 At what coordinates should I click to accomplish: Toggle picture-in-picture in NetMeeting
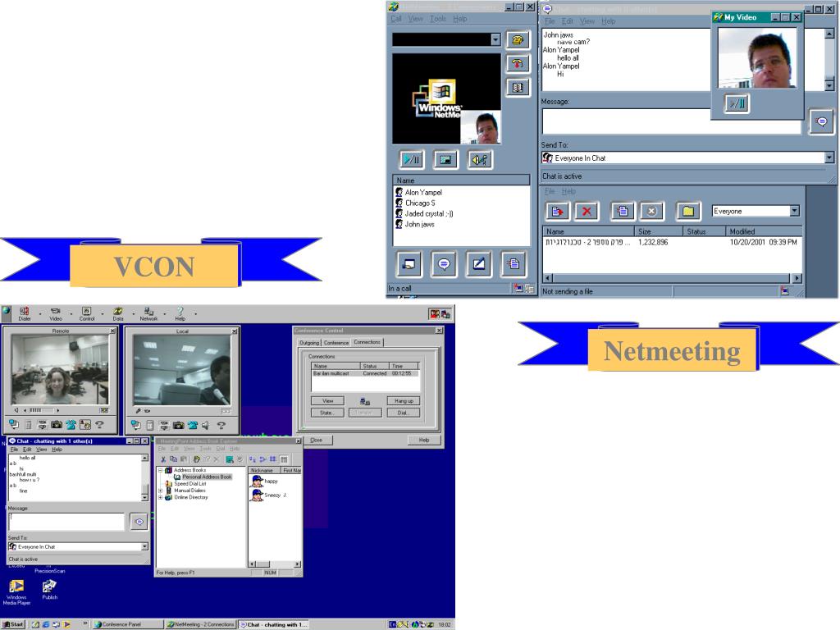coord(445,159)
